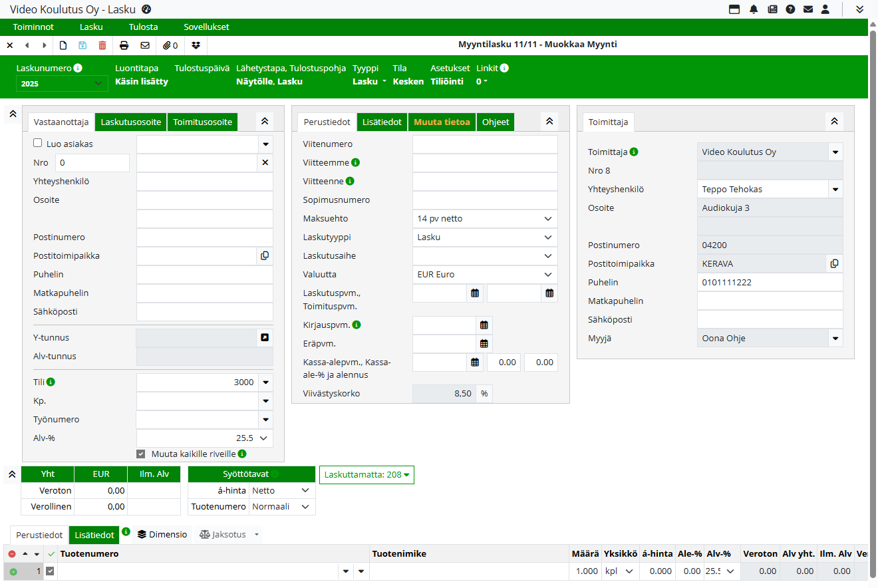Click the Tiliöinti settings link
Image resolution: width=878 pixels, height=588 pixels.
coord(446,82)
